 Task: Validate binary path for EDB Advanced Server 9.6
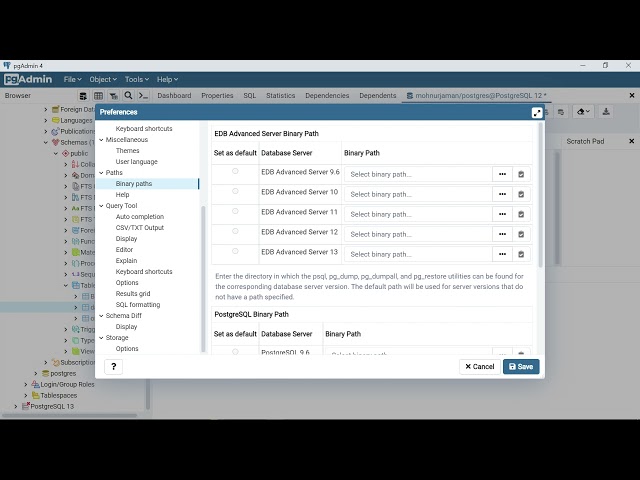521,174
